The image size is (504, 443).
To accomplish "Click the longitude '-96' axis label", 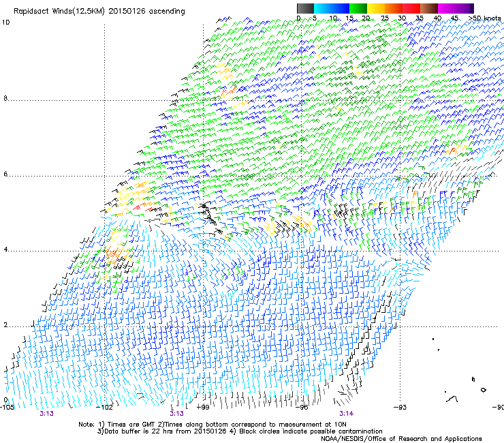I will pos(302,408).
